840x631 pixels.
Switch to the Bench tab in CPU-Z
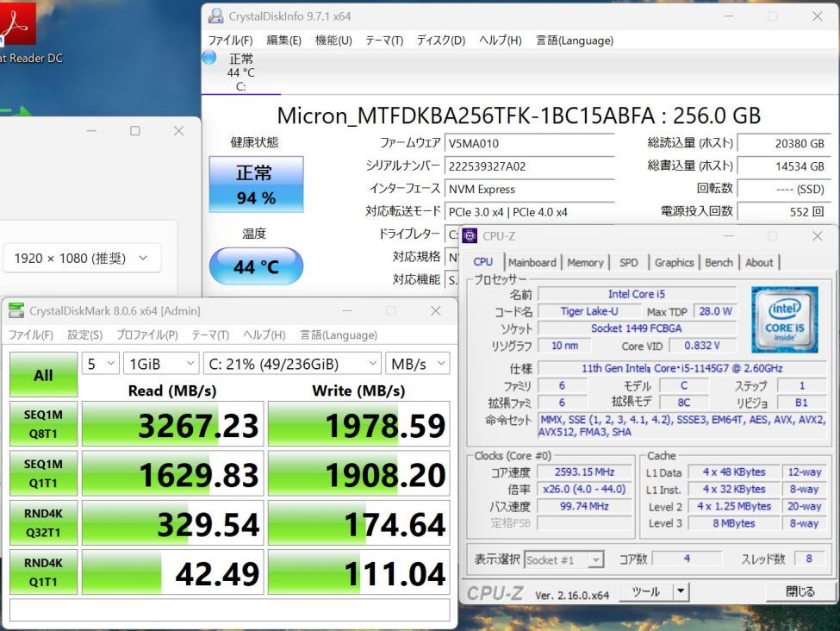point(719,262)
